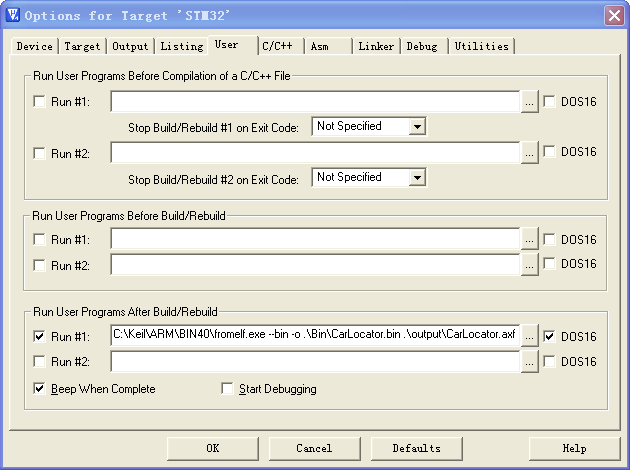Browse for Run #2 before Build/Rebuild program
Viewport: 630px width, 470px height.
(x=530, y=265)
